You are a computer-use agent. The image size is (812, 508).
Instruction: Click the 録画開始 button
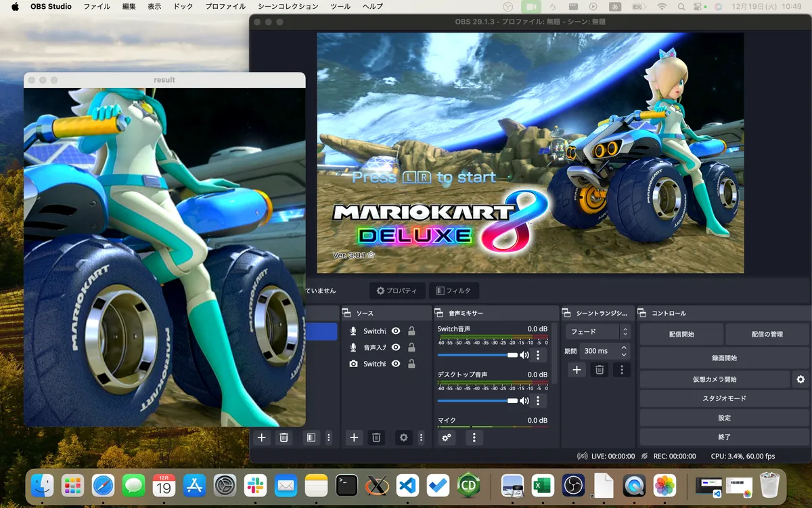tap(724, 358)
